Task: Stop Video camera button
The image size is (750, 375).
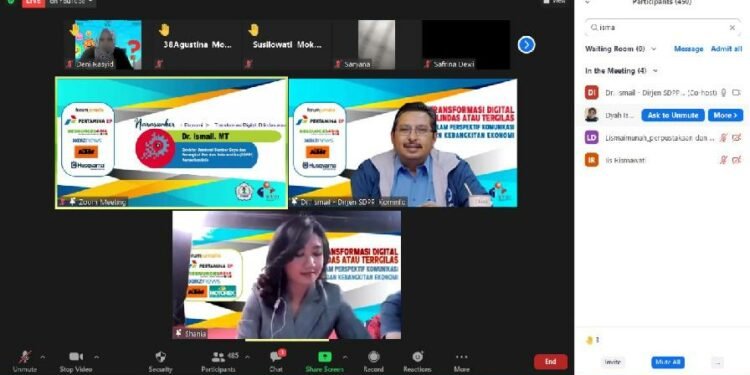Action: coord(76,362)
